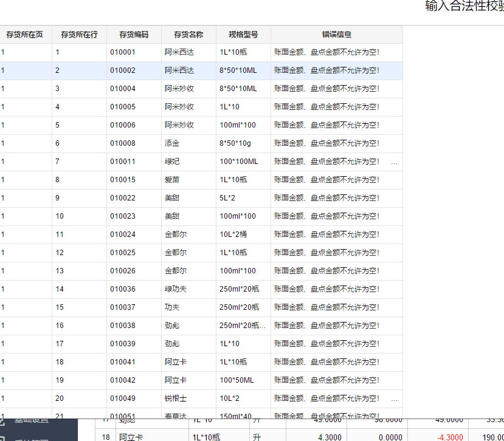Select the highlighted code 010002
504x441 pixels.
point(123,70)
